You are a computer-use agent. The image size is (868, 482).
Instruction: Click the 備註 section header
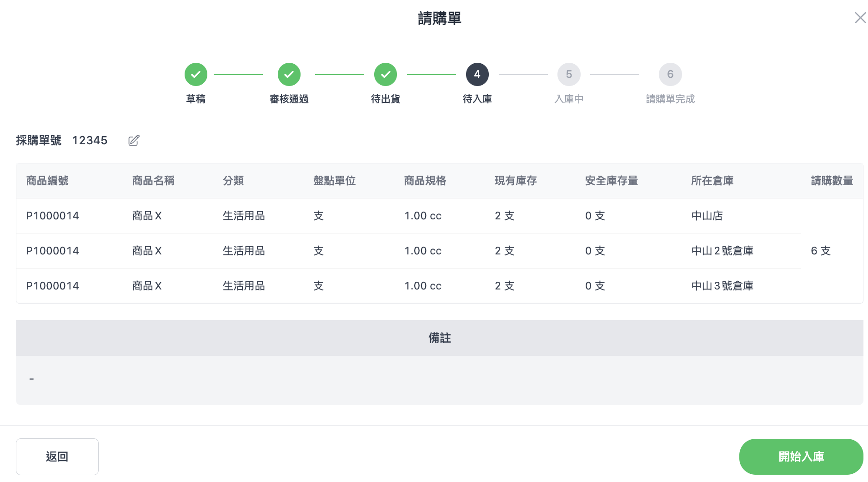[x=439, y=338]
